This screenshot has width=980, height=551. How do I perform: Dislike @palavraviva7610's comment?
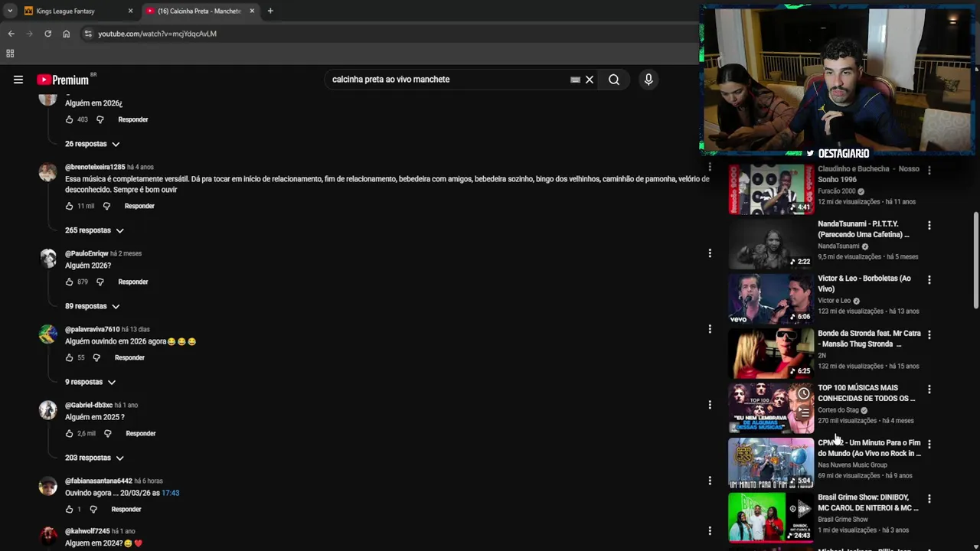pyautogui.click(x=96, y=357)
